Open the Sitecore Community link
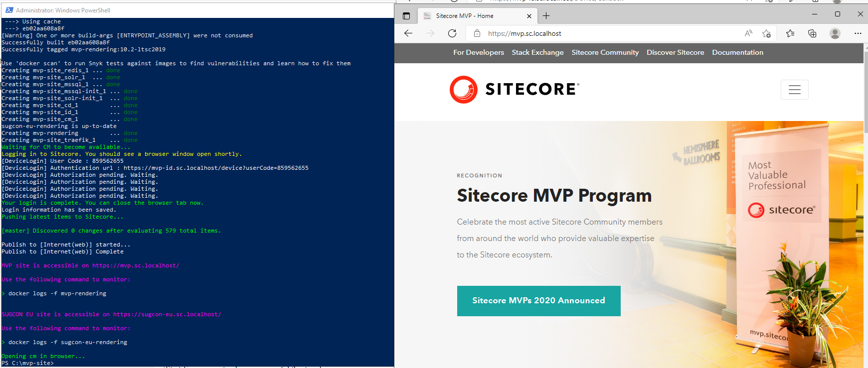 point(605,52)
